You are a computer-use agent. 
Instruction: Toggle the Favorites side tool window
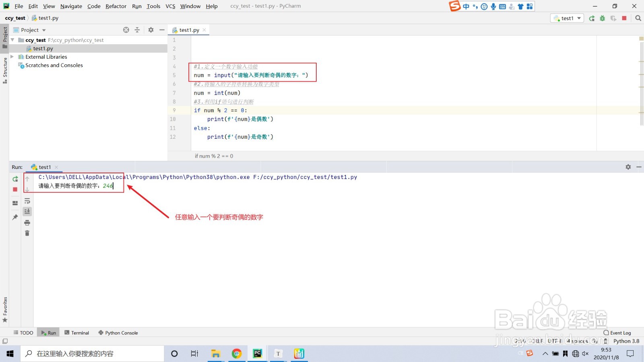5,310
